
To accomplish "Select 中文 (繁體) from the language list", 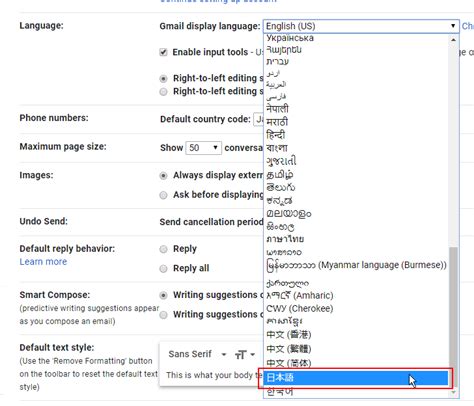I will click(356, 349).
